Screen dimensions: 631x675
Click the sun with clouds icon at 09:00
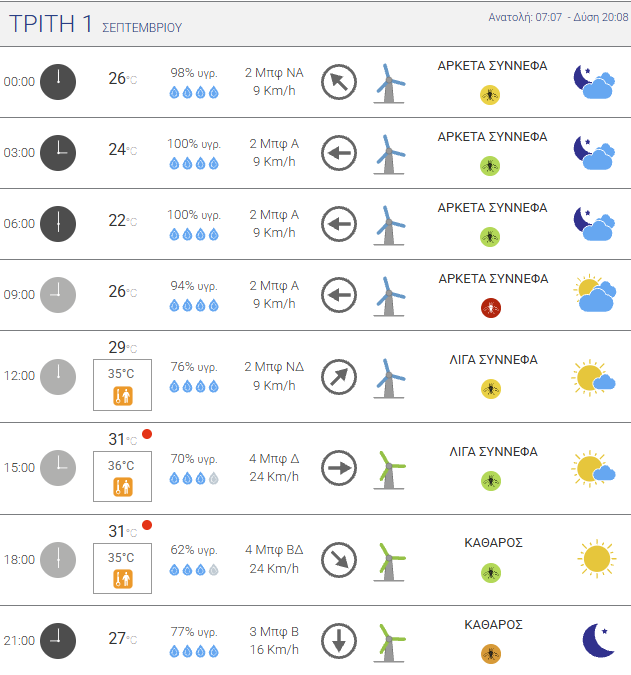pyautogui.click(x=595, y=293)
